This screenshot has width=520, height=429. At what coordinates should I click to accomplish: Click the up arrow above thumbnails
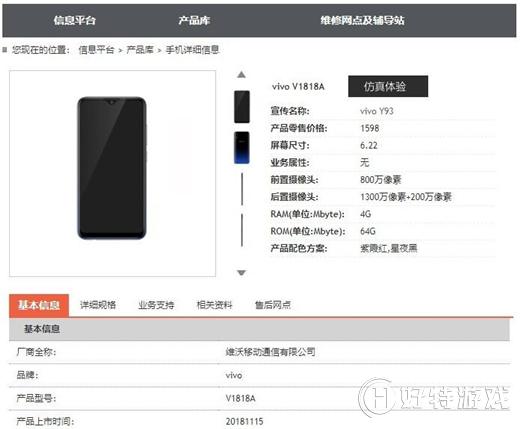point(241,75)
